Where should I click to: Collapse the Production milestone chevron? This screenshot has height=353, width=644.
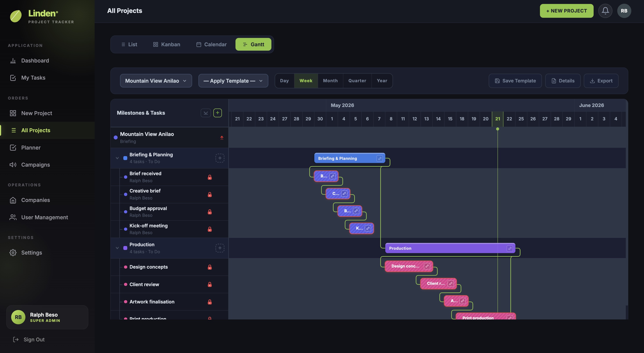117,248
